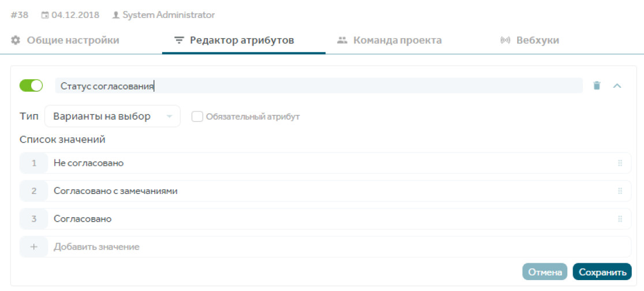Click the Добавить значение input field

tap(339, 247)
